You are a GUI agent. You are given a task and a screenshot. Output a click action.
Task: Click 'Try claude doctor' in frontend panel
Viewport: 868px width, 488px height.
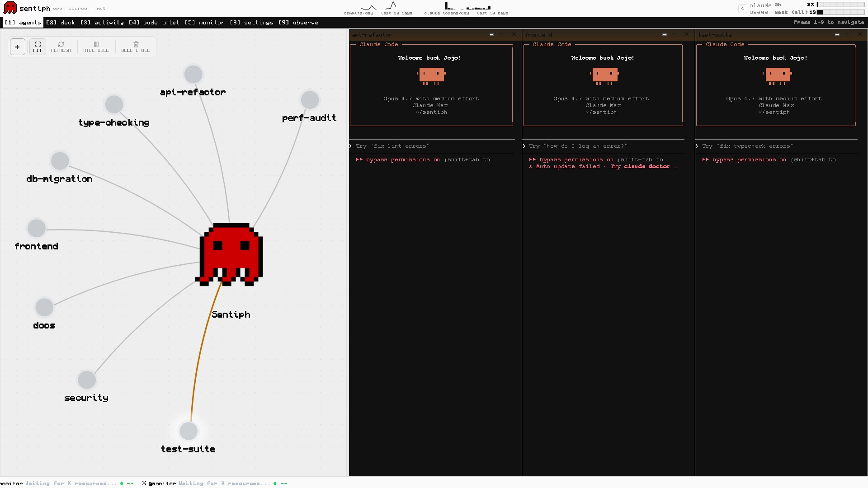pos(640,167)
